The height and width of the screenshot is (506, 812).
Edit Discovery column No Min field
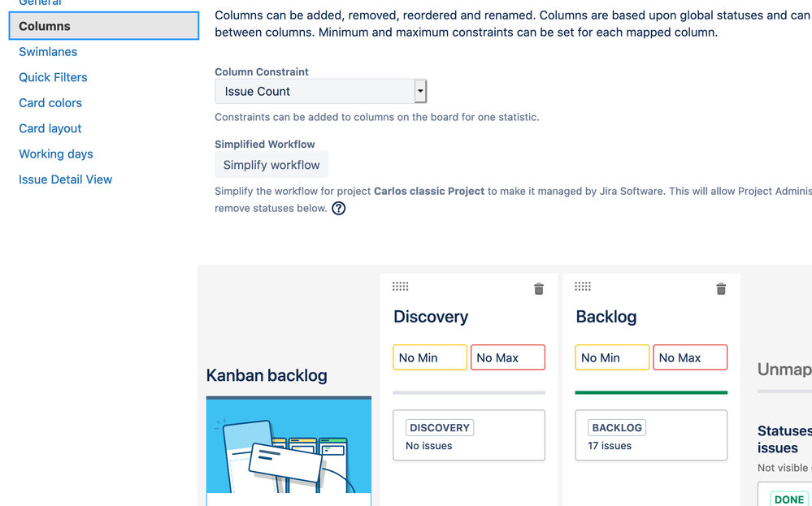[430, 357]
